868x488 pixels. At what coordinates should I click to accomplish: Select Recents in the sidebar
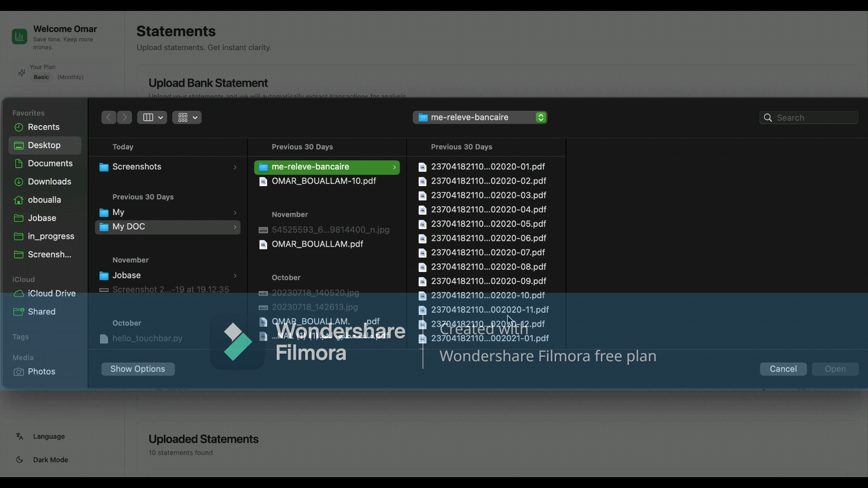point(43,127)
